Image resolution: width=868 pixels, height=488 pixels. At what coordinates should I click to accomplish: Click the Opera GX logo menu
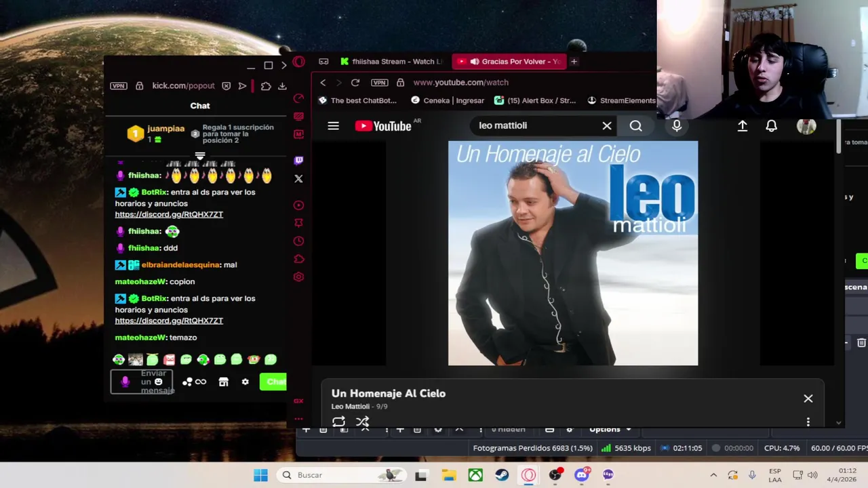(298, 62)
